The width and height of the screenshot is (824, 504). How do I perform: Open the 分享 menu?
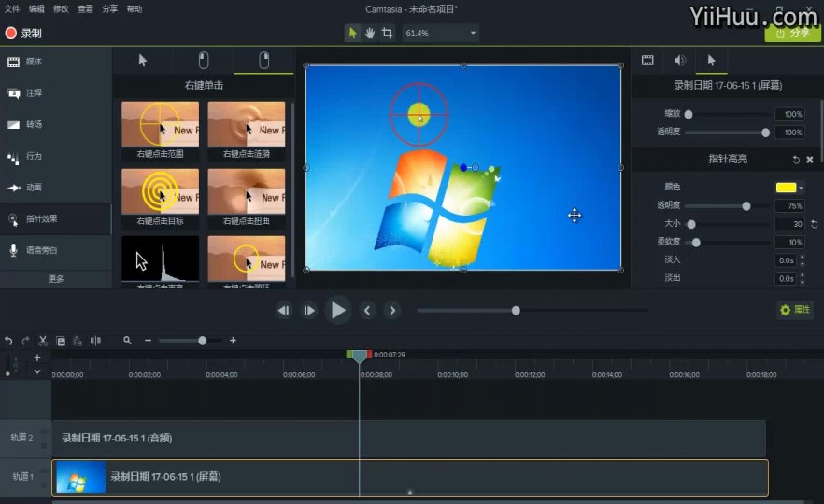110,9
